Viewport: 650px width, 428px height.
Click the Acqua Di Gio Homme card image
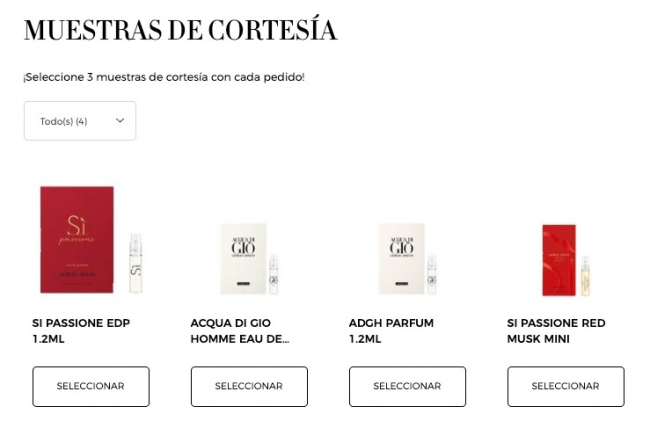click(243, 259)
